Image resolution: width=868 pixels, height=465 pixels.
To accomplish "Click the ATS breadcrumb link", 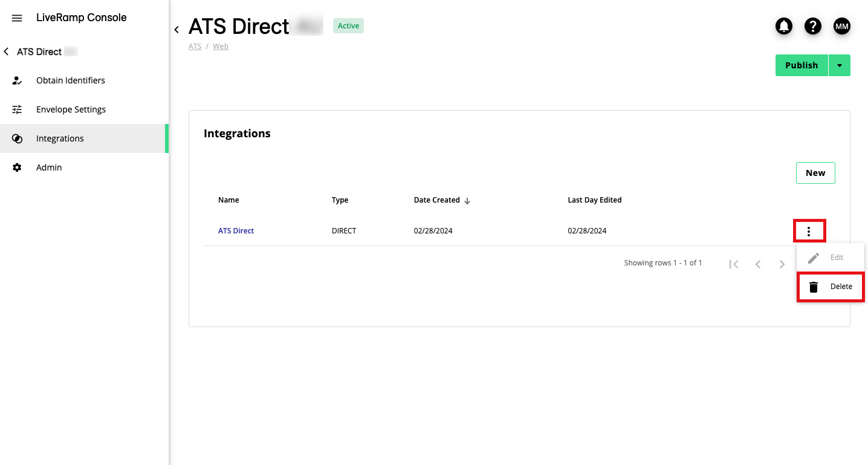I will click(195, 46).
